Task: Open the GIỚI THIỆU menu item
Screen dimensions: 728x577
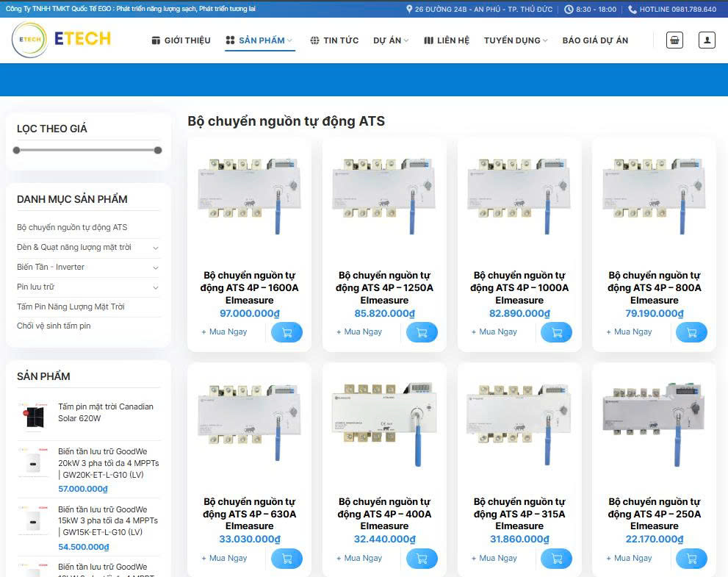Action: pos(181,40)
